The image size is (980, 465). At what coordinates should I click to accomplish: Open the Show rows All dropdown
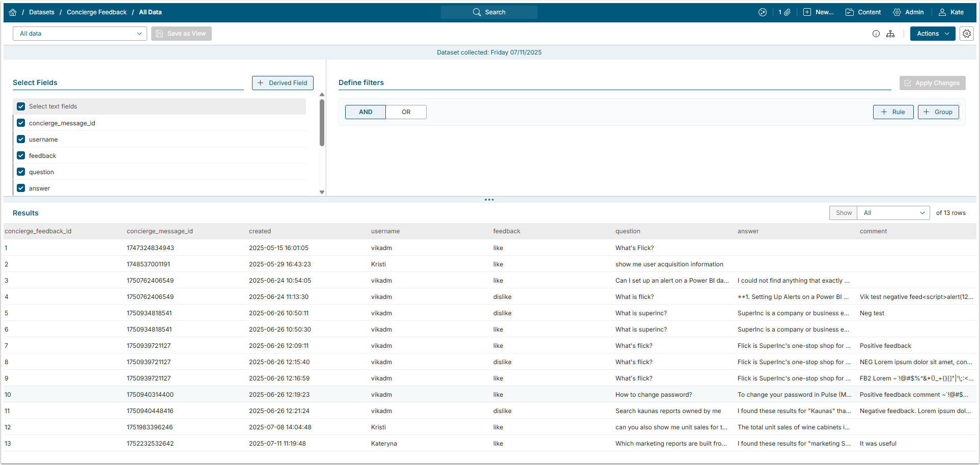click(893, 213)
